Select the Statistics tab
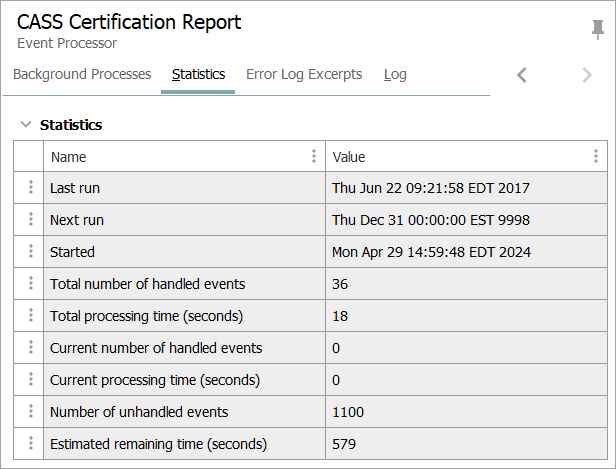The image size is (616, 469). pyautogui.click(x=198, y=75)
